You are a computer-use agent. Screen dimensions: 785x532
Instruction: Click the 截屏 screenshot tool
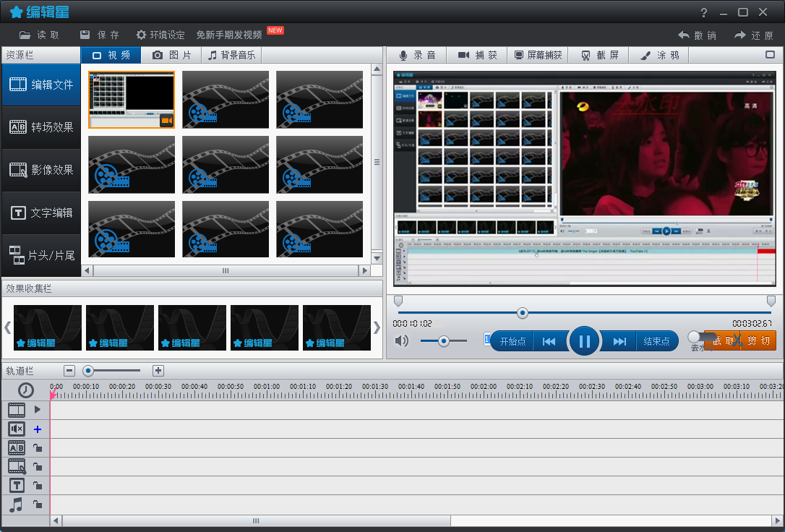[599, 55]
